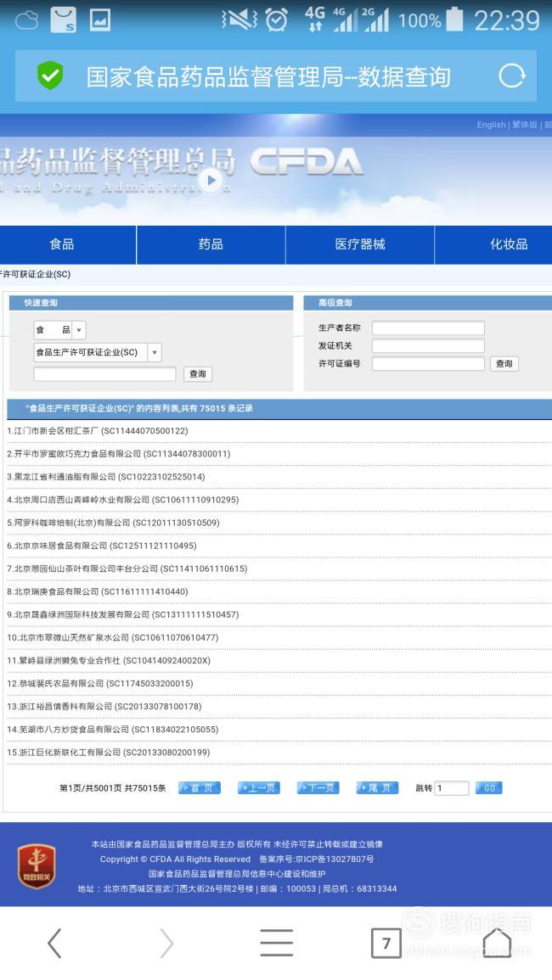
Task: Go to next page with 下一页
Action: [x=318, y=788]
